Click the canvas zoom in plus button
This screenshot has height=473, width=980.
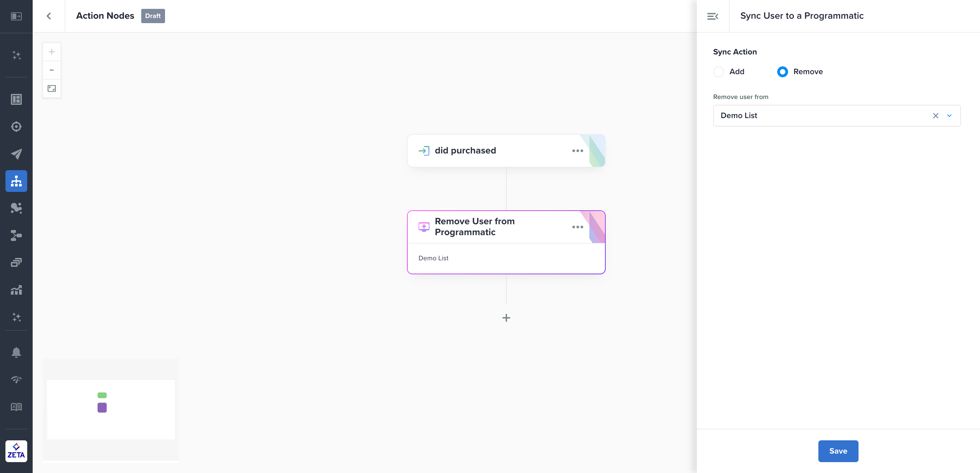(x=52, y=52)
